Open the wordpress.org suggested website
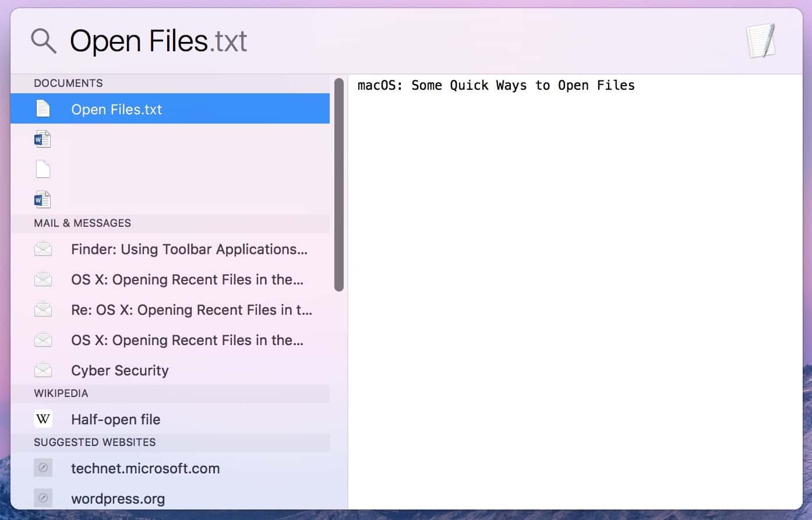The height and width of the screenshot is (520, 812). click(118, 499)
